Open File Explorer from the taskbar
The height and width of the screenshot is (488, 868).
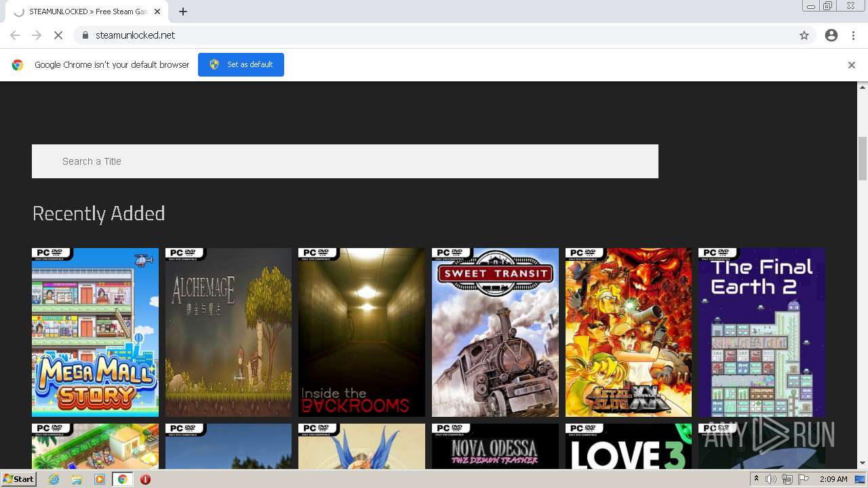point(77,479)
